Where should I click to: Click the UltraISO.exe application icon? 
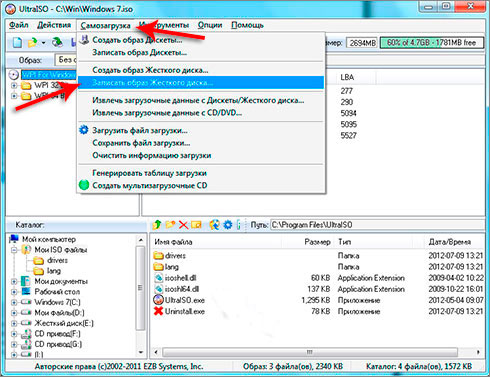(158, 300)
